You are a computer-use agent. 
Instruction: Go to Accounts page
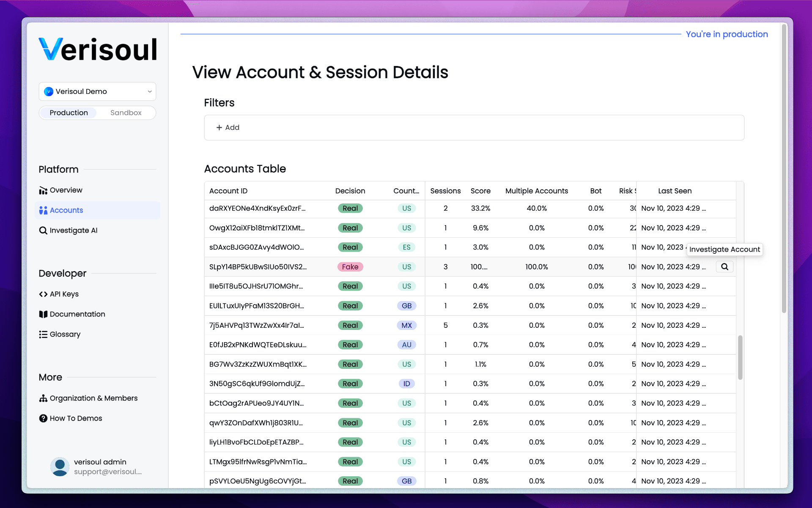coord(97,210)
